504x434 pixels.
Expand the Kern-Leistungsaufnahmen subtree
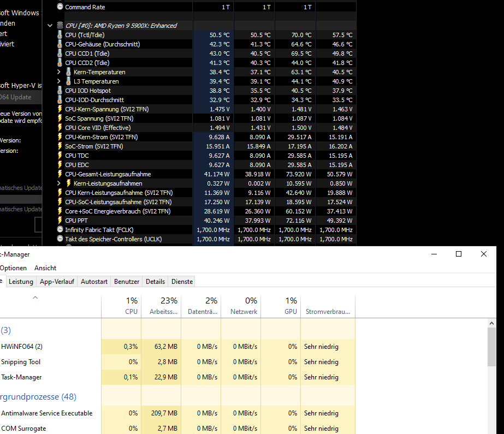click(x=59, y=183)
